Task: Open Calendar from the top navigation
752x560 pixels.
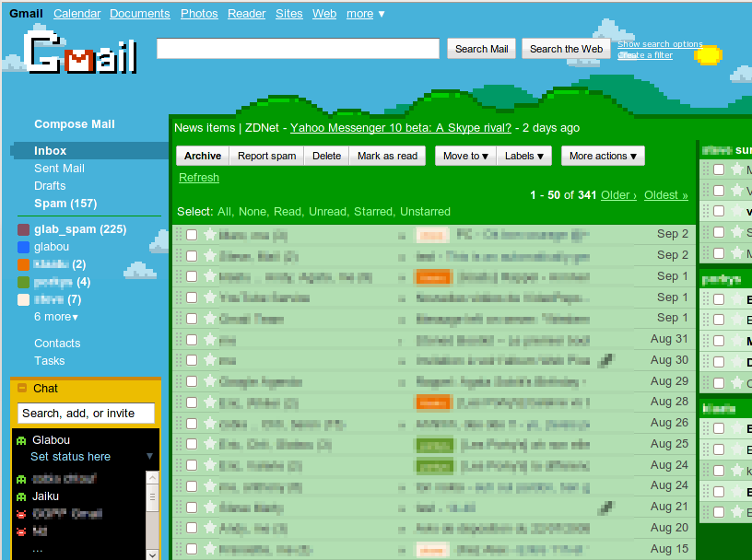Action: [76, 14]
